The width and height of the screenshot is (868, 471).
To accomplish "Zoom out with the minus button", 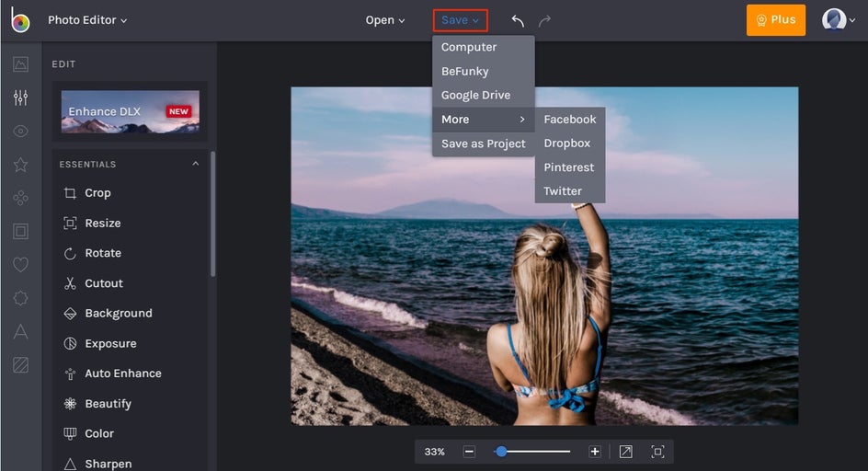I will click(469, 452).
